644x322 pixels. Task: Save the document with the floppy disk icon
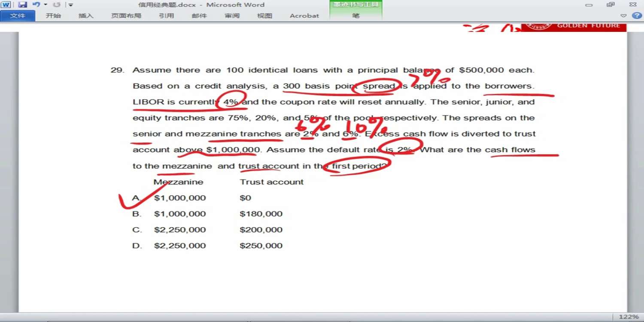(x=22, y=5)
